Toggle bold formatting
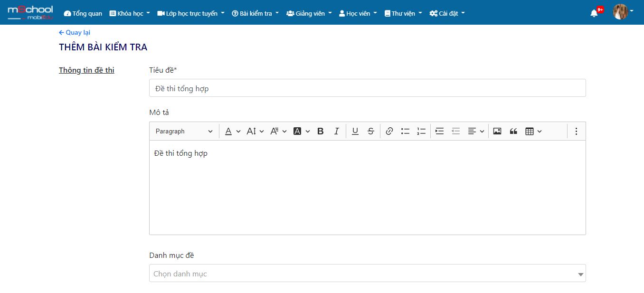This screenshot has height=293, width=644. [x=321, y=131]
